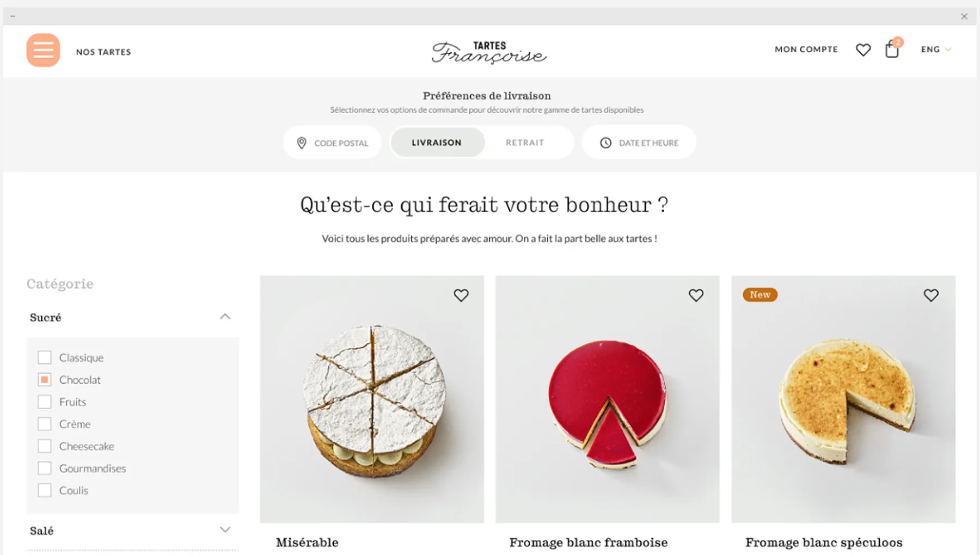Favorite the Fromage blanc framboise tart
Viewport: 980px width, 555px height.
tap(696, 295)
